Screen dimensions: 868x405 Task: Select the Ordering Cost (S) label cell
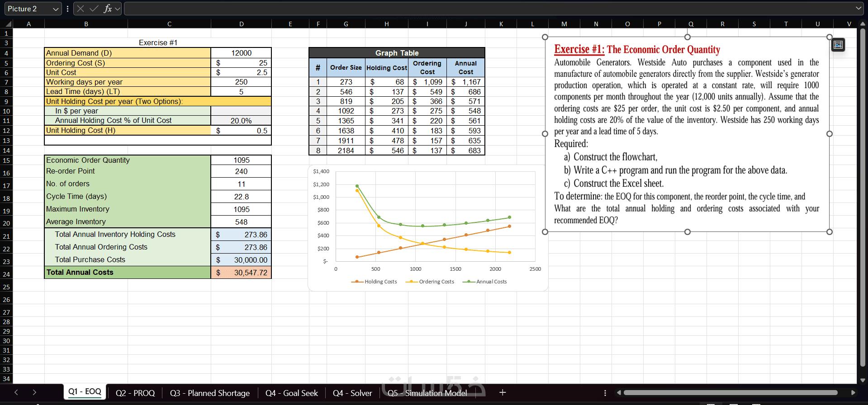(x=128, y=63)
